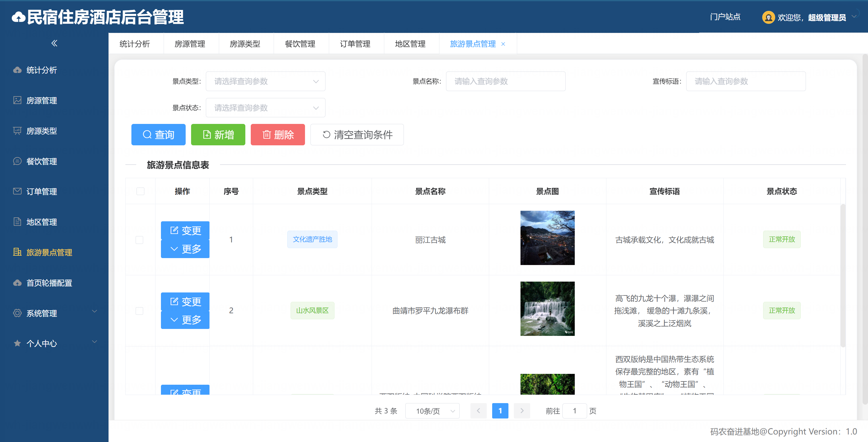This screenshot has height=442, width=868.
Task: Click the 餐饮管理 chat bubble icon
Action: pos(17,161)
